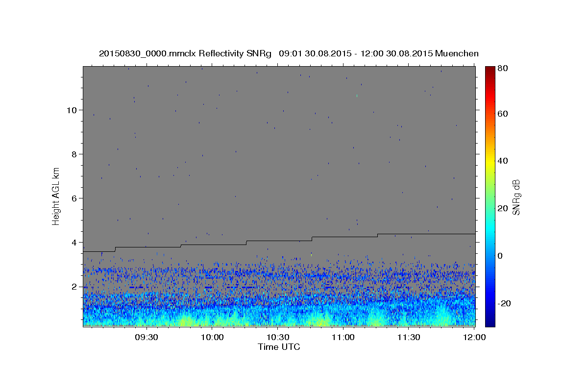Click the 12:00 time tick label
The width and height of the screenshot is (588, 392).
pos(474,338)
